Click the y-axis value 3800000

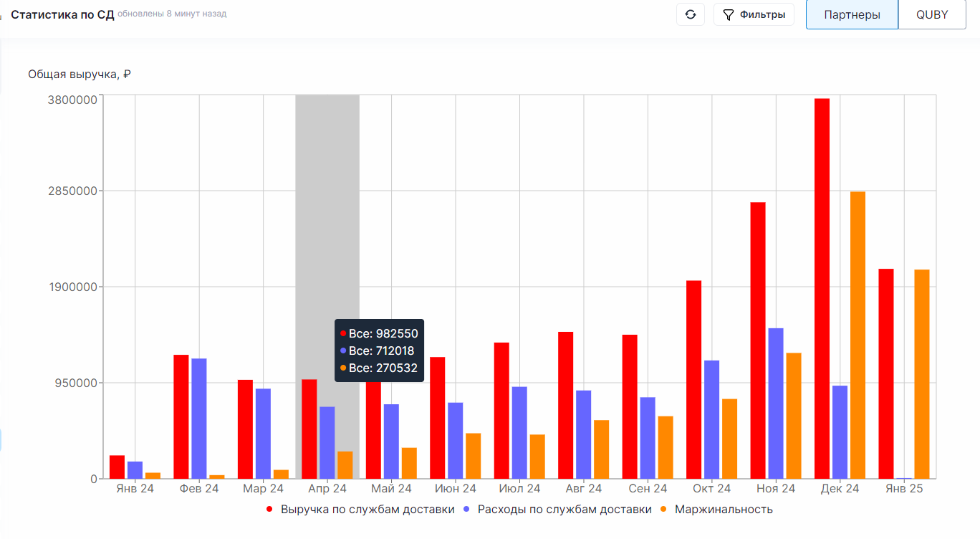(72, 100)
